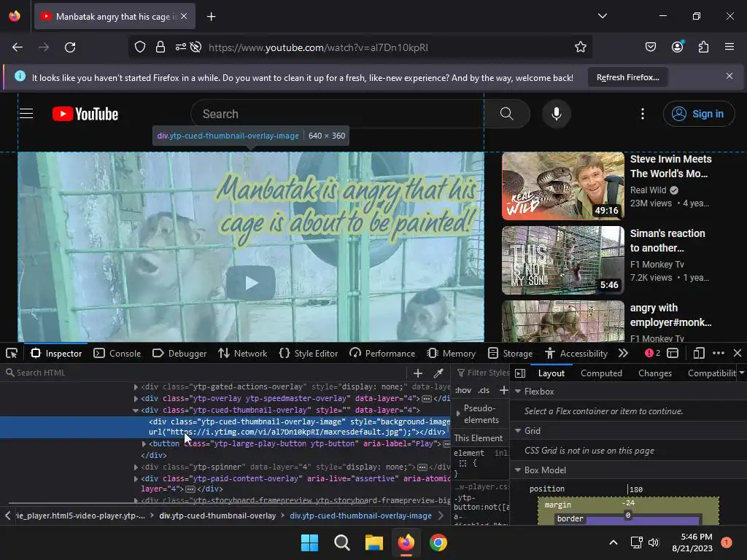Open the Firefox account icon

677,47
